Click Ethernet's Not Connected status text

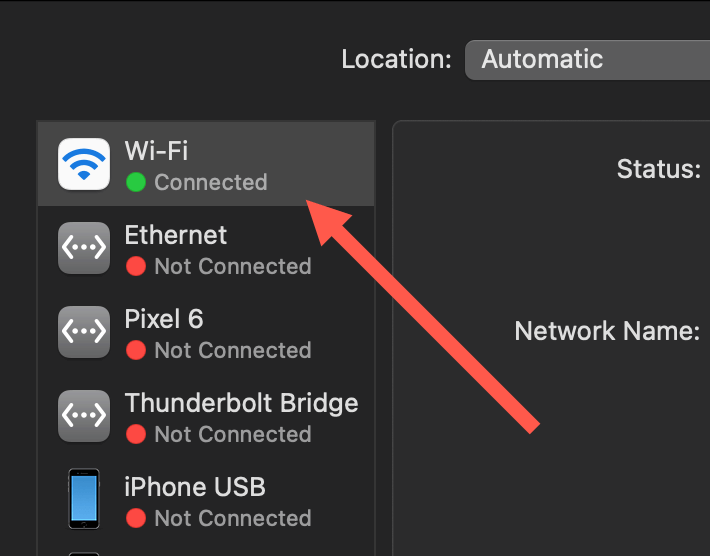(233, 266)
